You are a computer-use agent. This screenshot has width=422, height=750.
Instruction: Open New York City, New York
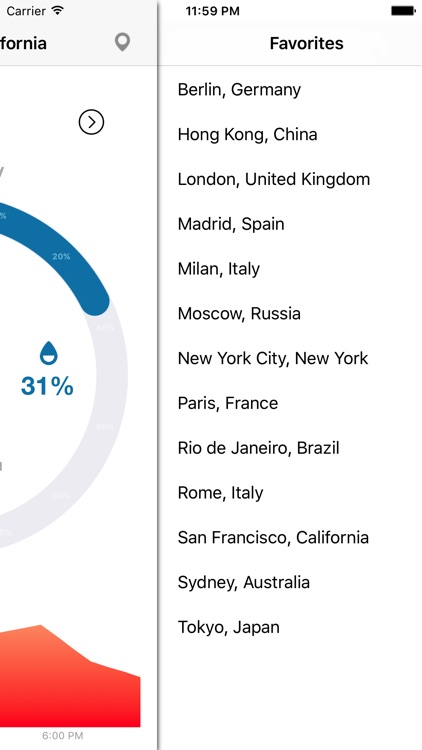[x=290, y=358]
